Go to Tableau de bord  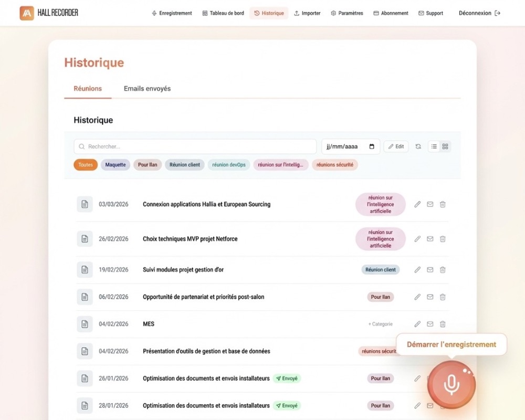tap(223, 13)
